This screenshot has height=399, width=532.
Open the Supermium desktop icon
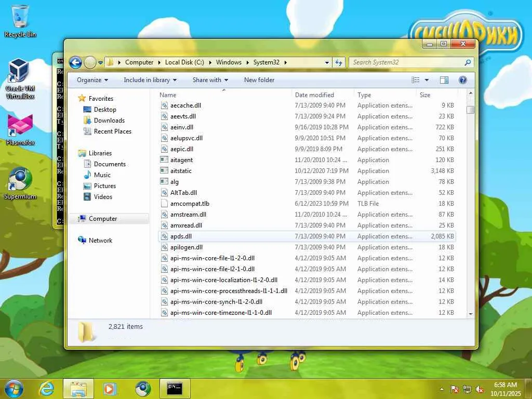pos(20,183)
